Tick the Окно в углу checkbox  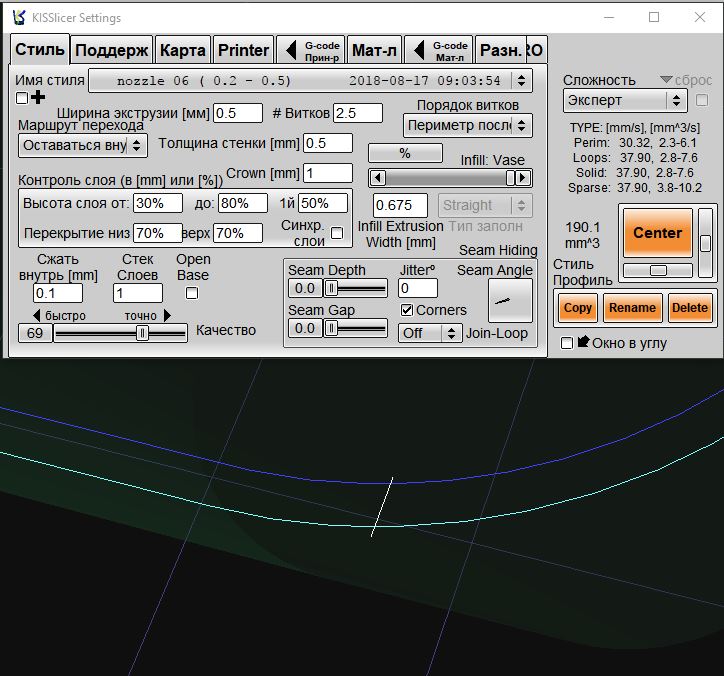(567, 343)
